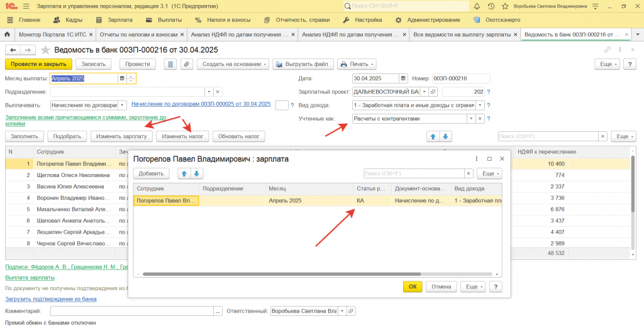This screenshot has height=331, width=644.
Task: Open Подразделение dropdown arrow
Action: (209, 92)
